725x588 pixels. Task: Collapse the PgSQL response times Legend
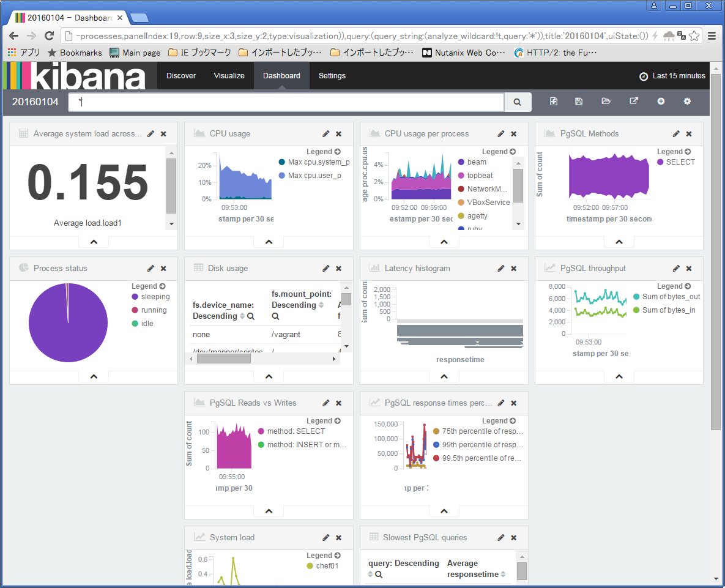coord(499,421)
